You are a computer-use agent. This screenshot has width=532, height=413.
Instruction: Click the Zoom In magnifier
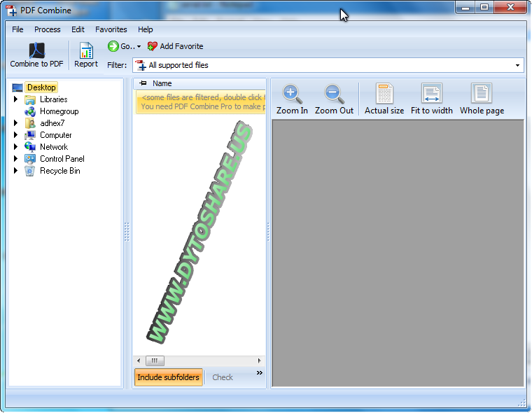[292, 94]
